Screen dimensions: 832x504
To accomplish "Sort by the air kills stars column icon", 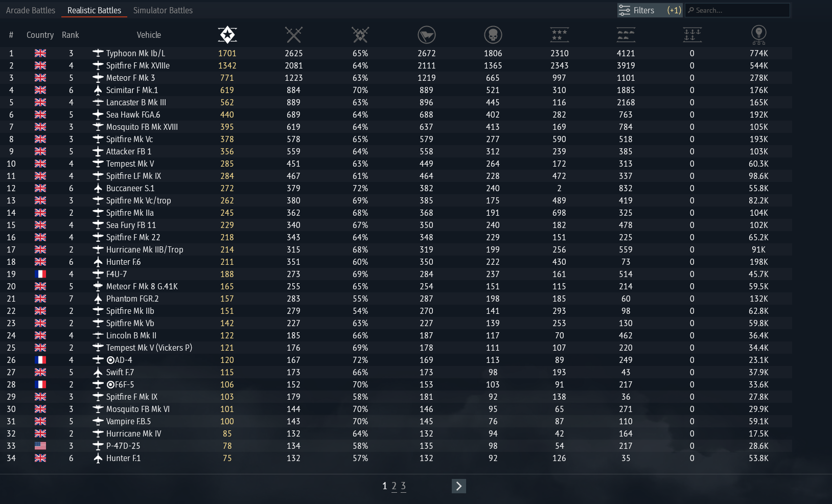I will tap(560, 35).
